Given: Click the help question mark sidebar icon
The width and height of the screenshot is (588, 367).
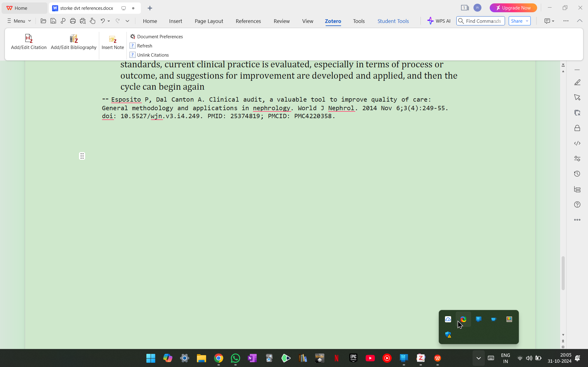Looking at the screenshot, I should coord(577,204).
